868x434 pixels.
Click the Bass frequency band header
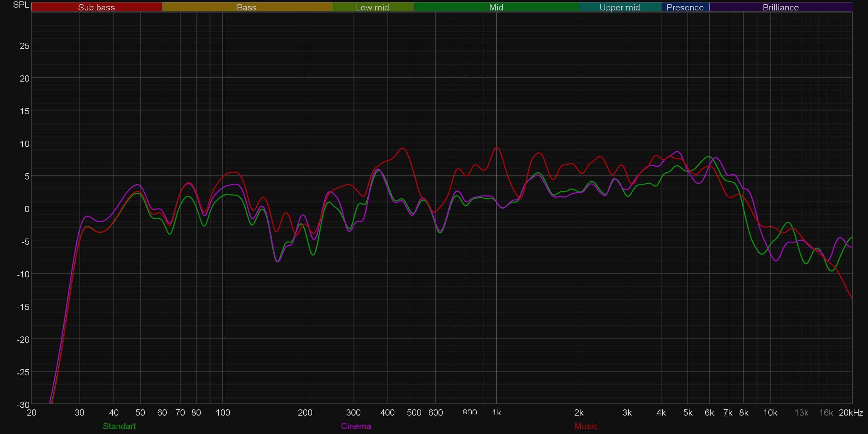[247, 7]
